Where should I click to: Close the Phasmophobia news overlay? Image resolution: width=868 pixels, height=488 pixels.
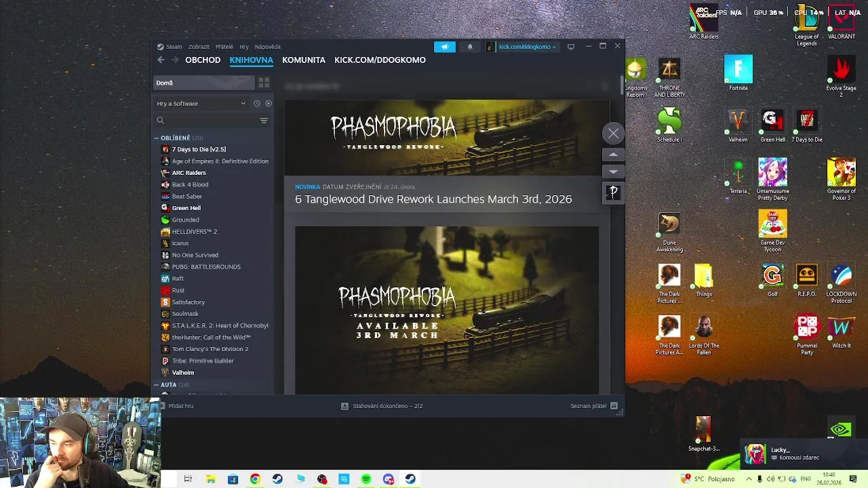click(x=613, y=134)
